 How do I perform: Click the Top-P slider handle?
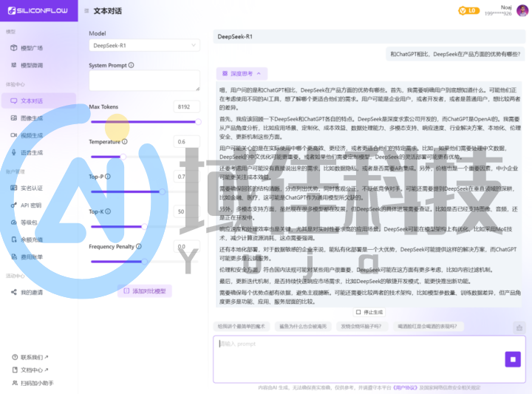[x=162, y=191]
